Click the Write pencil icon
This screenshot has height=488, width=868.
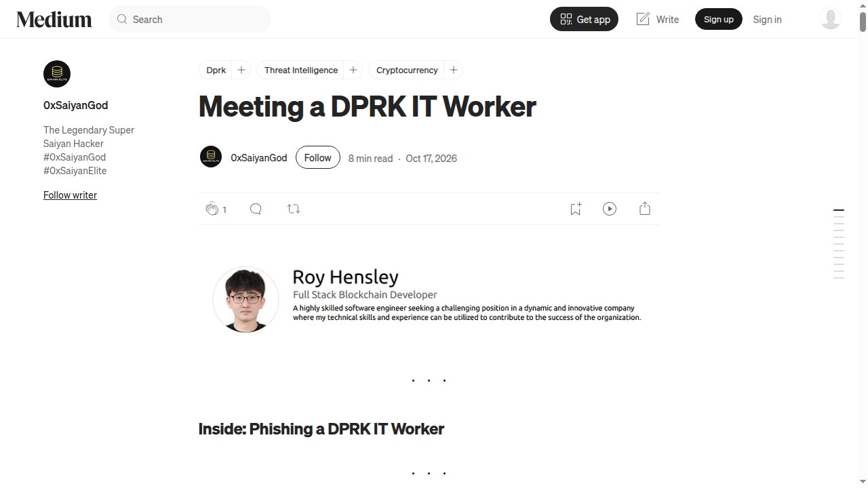click(643, 19)
